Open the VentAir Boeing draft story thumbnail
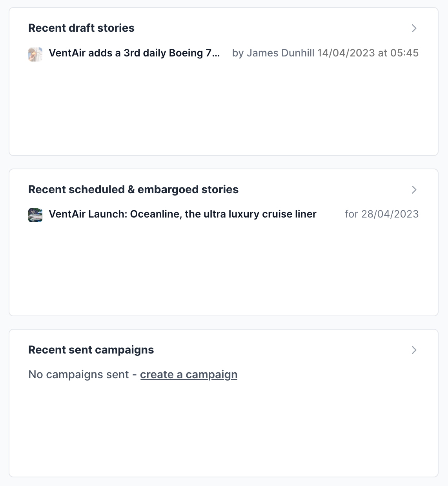This screenshot has width=448, height=486. 35,54
